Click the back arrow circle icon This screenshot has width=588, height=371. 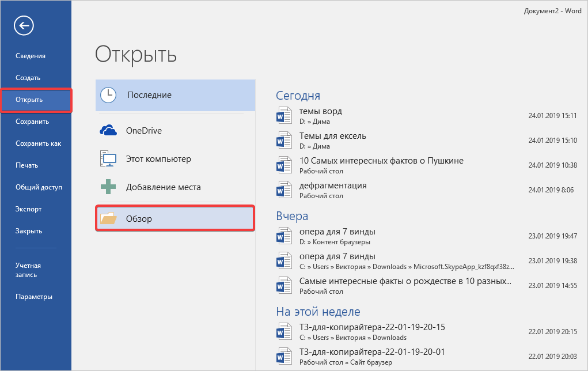click(x=25, y=25)
